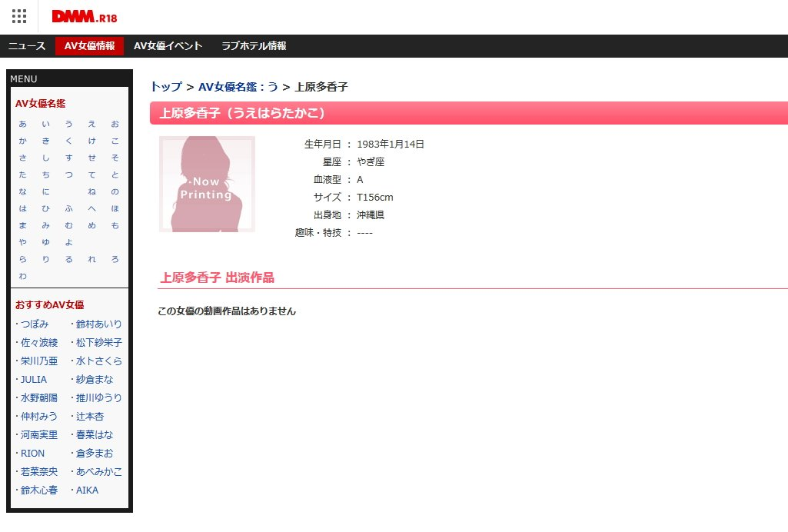788x532 pixels.
Task: Click the JULIA recommended link
Action: pyautogui.click(x=34, y=379)
